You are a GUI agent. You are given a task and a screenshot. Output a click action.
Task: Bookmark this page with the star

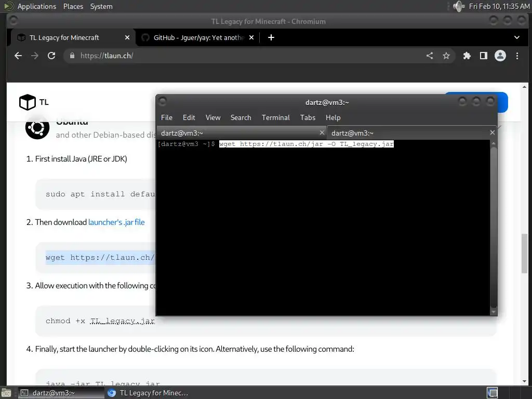pyautogui.click(x=446, y=56)
